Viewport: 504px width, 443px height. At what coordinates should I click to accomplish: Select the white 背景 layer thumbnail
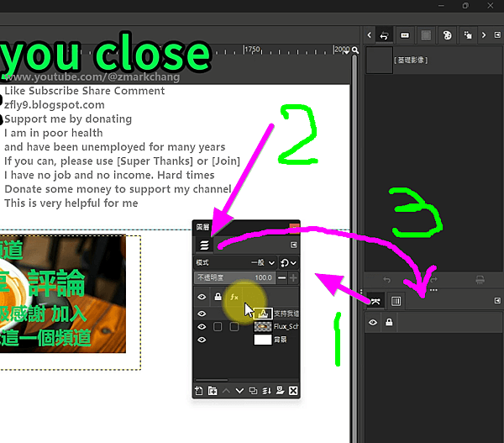(x=263, y=340)
